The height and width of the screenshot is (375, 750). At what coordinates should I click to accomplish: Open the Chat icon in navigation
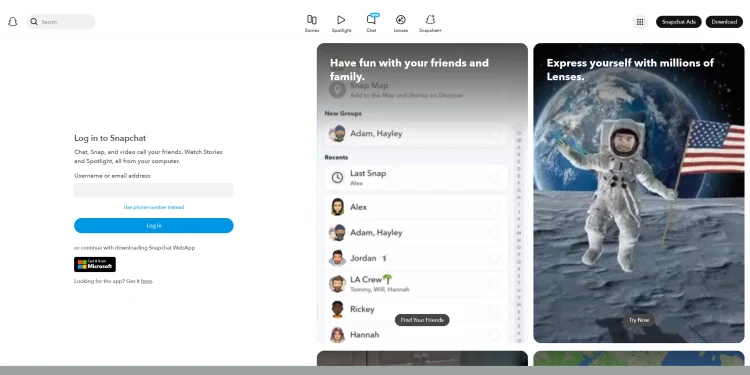tap(371, 20)
